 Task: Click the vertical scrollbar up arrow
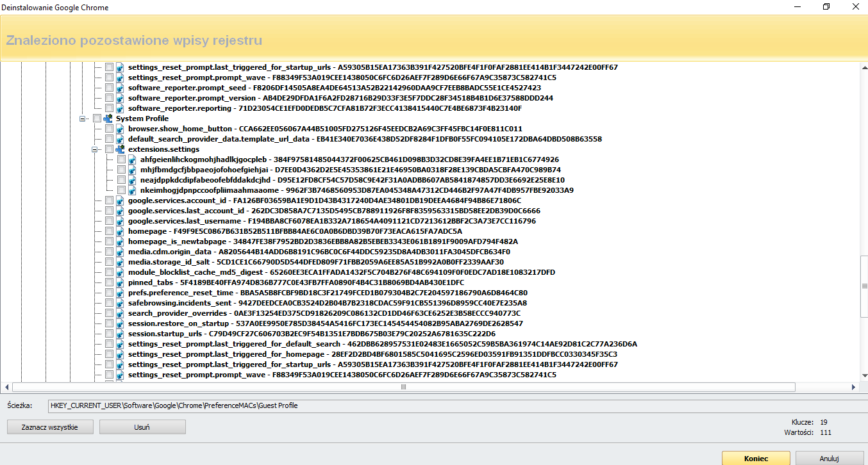click(864, 66)
